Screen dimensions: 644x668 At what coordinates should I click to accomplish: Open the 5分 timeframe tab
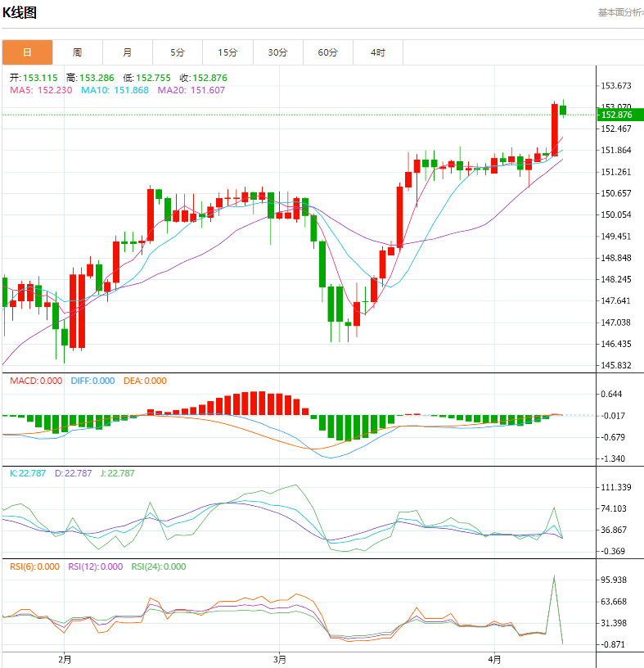178,52
